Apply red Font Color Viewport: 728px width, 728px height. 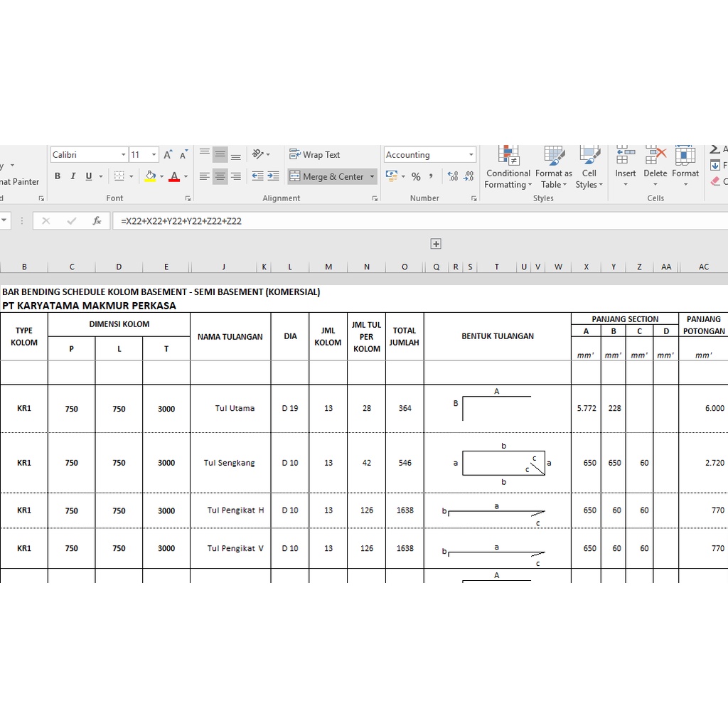pos(174,176)
